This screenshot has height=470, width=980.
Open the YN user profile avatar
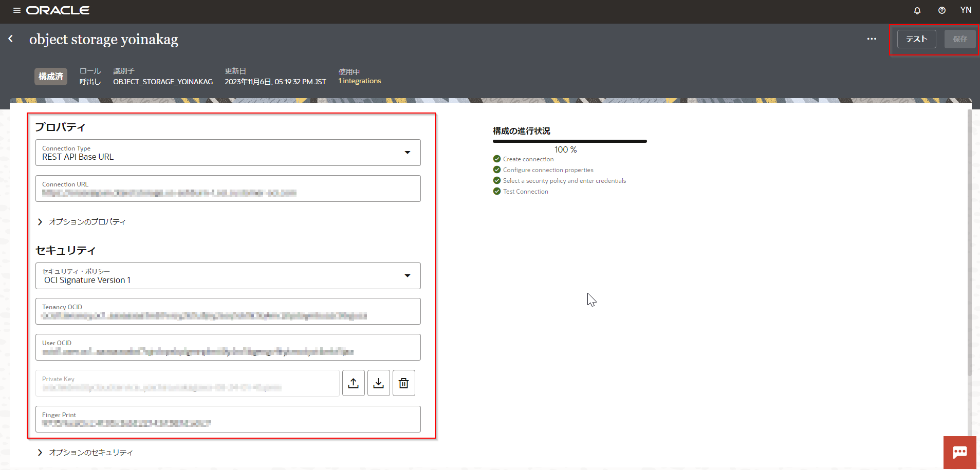(x=966, y=10)
